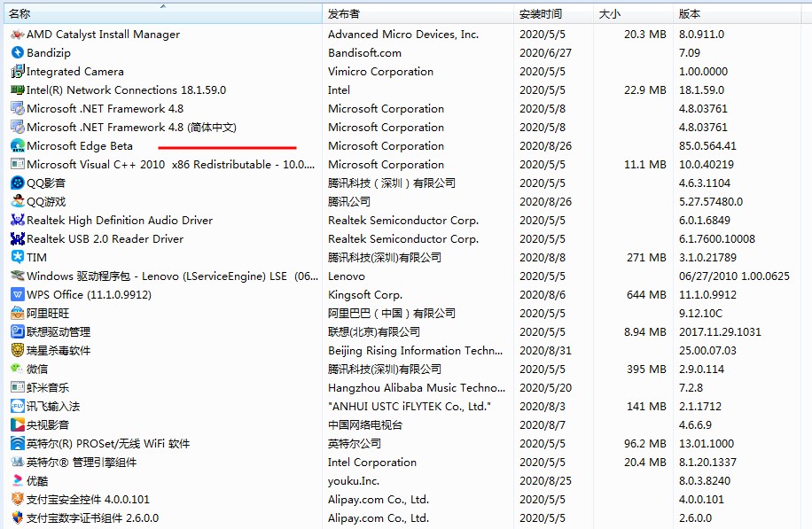Viewport: 812px width, 529px height.
Task: Select the 讯飞输入法 icon
Action: [18, 407]
